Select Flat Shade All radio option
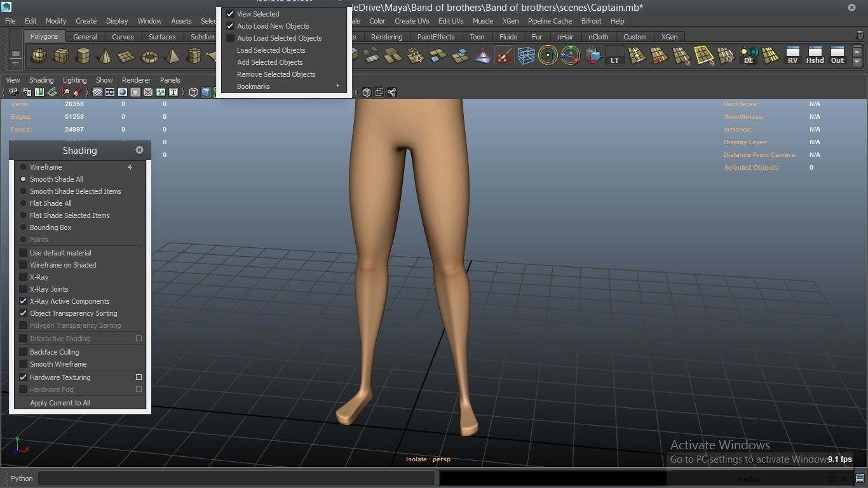Screen dimensions: 868x488 pos(24,203)
